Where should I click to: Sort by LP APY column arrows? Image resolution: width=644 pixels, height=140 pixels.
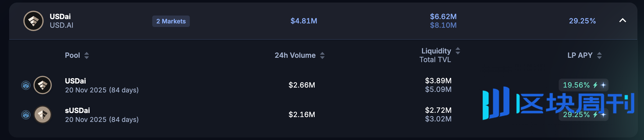599,55
